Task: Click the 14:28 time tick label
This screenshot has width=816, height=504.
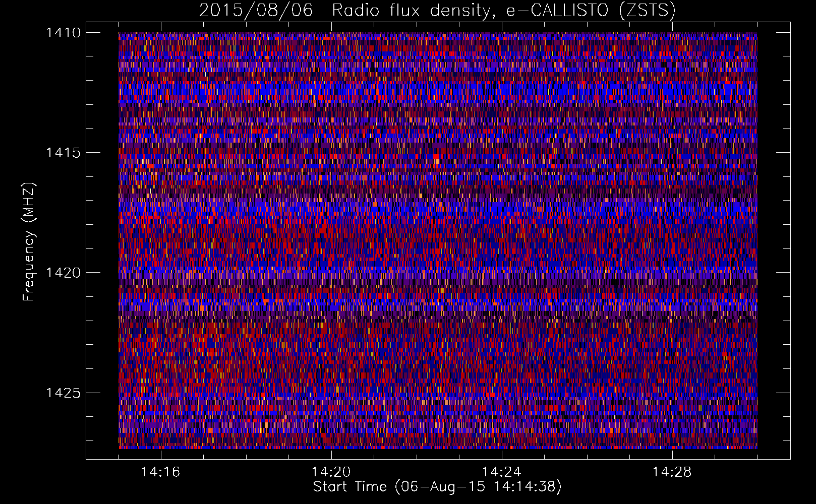Action: [x=672, y=472]
